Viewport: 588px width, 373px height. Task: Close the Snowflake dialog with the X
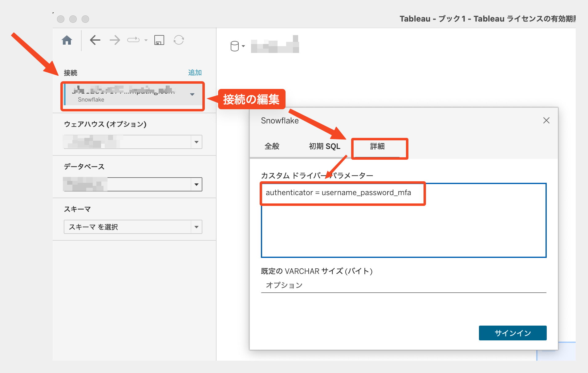(547, 120)
